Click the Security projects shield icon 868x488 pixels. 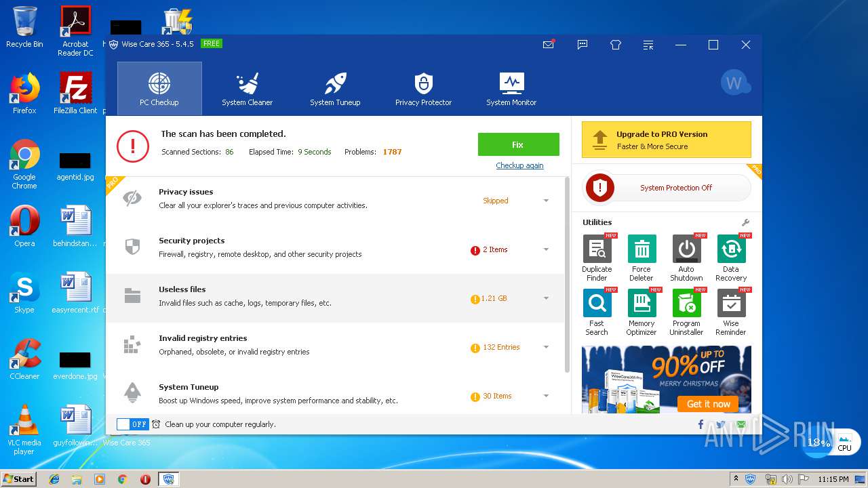(x=132, y=247)
